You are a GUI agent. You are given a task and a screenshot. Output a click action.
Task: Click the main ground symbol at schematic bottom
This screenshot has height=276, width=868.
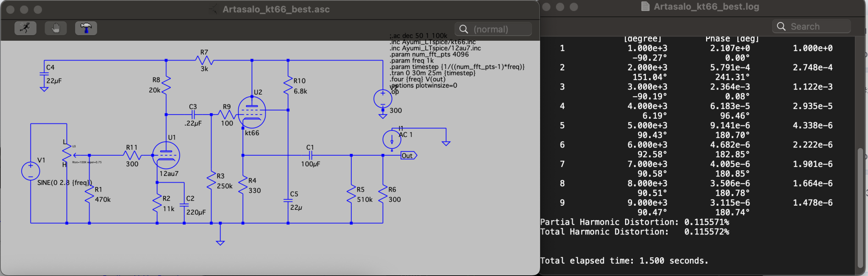click(220, 243)
